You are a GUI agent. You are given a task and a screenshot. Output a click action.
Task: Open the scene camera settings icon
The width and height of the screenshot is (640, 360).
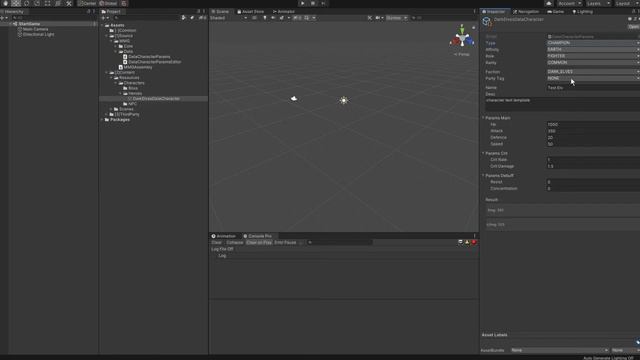378,18
